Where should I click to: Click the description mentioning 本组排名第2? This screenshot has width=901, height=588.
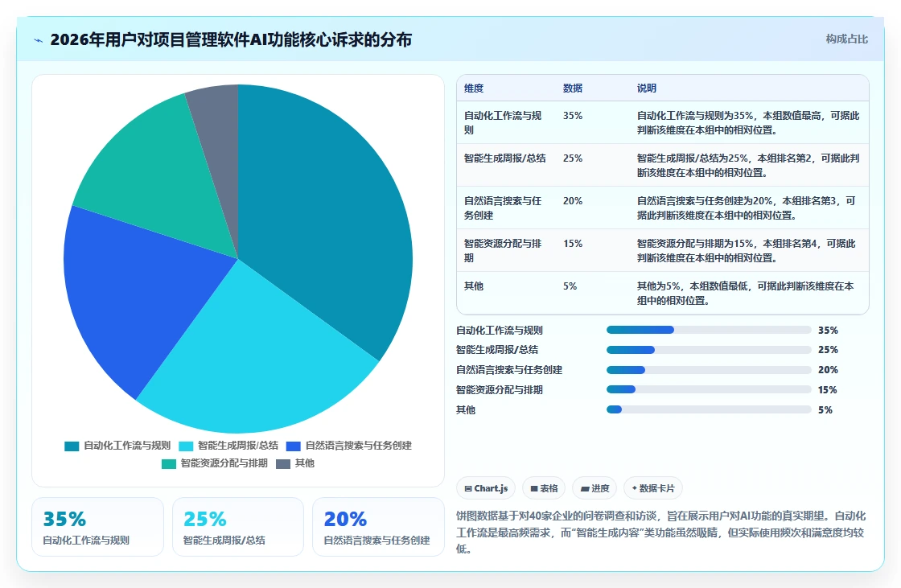point(748,165)
